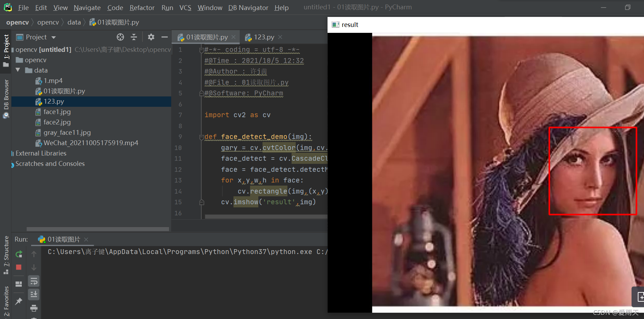Image resolution: width=644 pixels, height=319 pixels.
Task: Open the DB Browser side tab
Action: [6, 99]
